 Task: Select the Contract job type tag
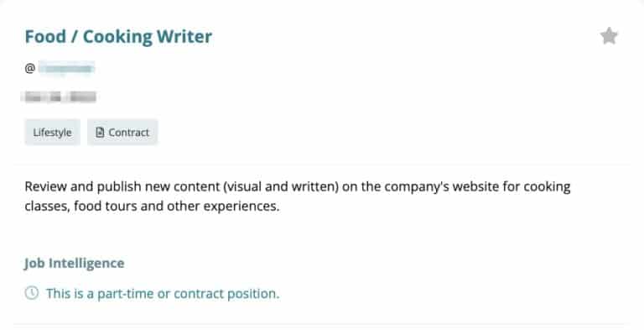[x=122, y=132]
